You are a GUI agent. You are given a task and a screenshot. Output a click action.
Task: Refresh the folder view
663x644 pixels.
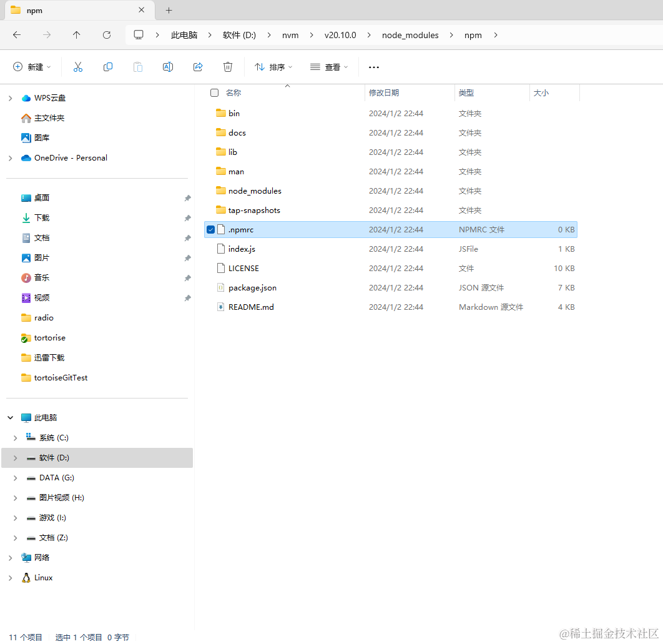[106, 35]
